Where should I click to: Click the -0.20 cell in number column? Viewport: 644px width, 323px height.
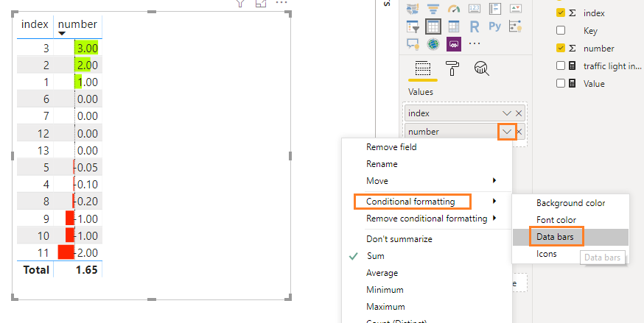click(78, 202)
